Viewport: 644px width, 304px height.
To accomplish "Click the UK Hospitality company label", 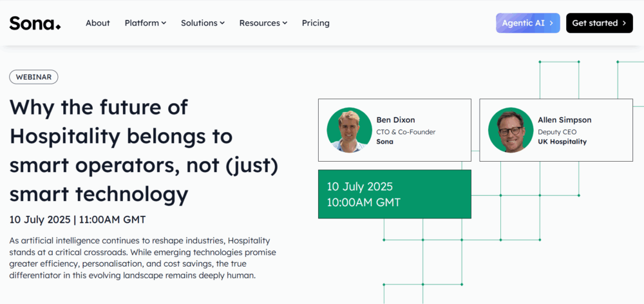I will pos(562,142).
